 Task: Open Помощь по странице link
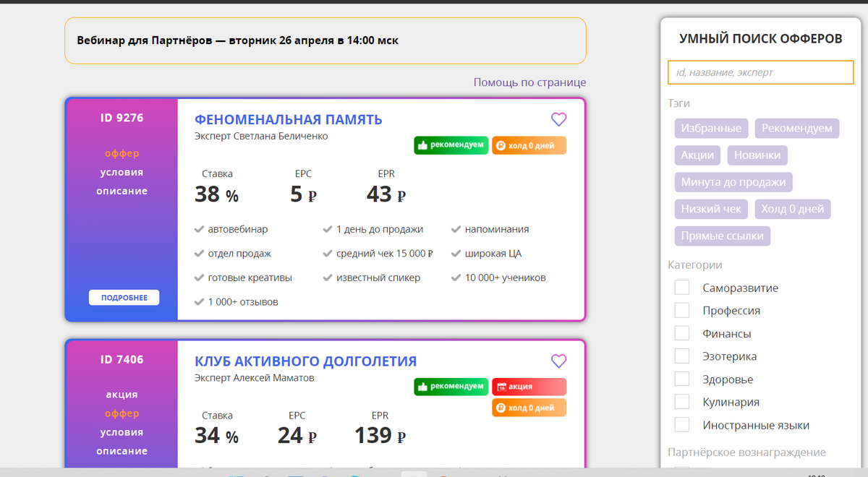[529, 82]
